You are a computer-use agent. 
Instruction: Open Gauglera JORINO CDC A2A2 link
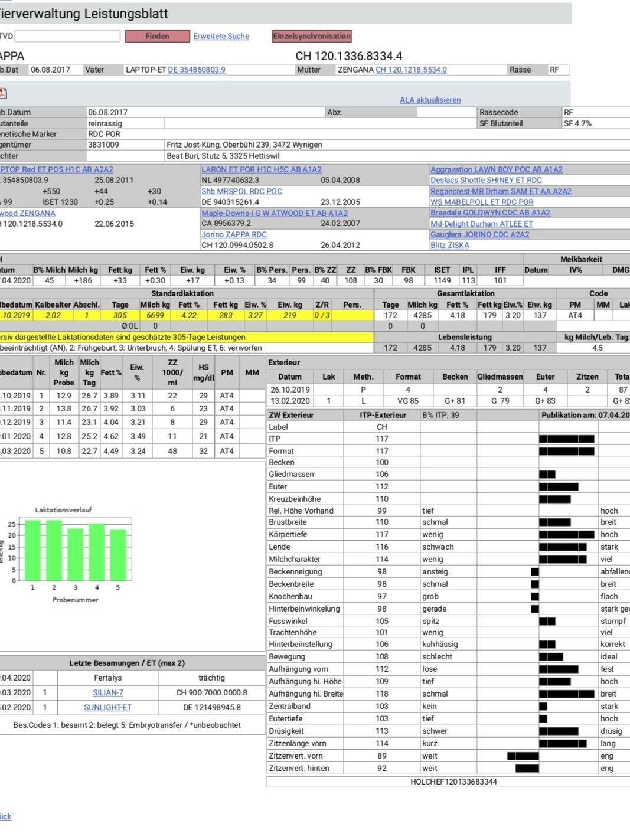click(479, 235)
